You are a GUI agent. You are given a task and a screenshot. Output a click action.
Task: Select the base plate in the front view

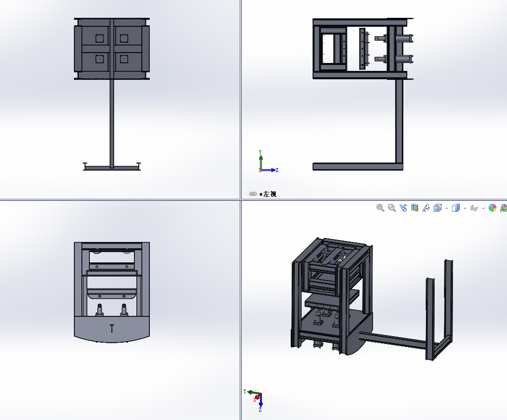click(112, 168)
